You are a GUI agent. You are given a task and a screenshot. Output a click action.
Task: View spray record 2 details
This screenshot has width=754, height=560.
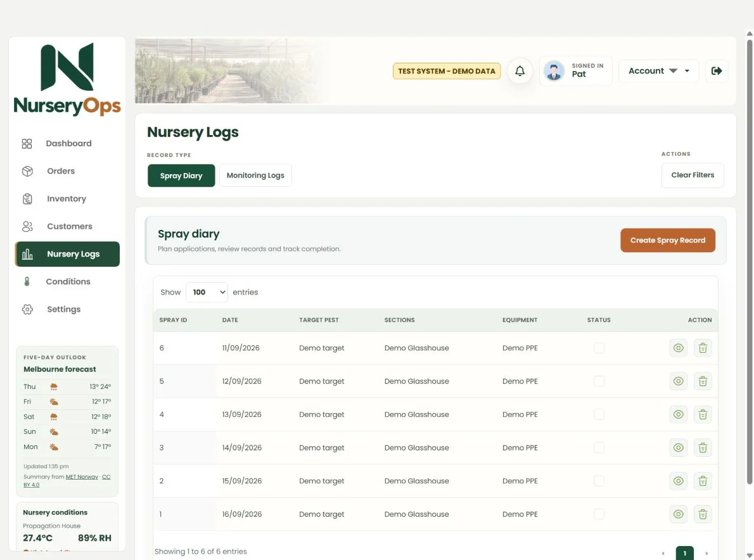coord(678,481)
